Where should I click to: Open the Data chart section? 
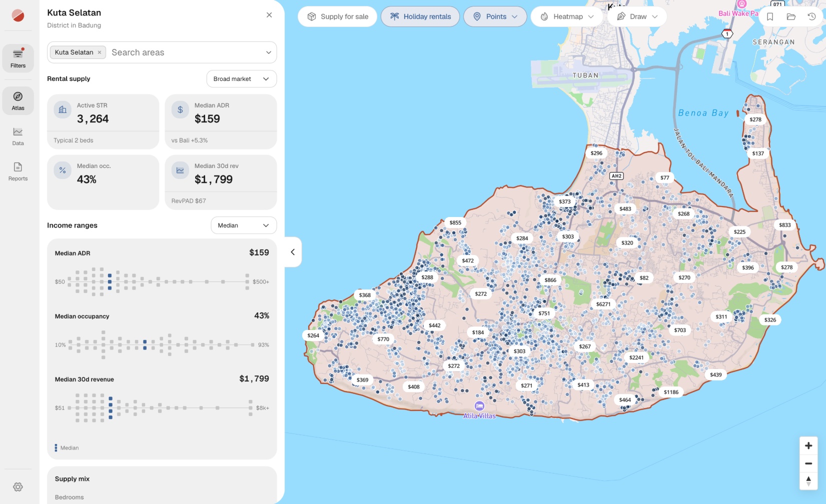[18, 136]
